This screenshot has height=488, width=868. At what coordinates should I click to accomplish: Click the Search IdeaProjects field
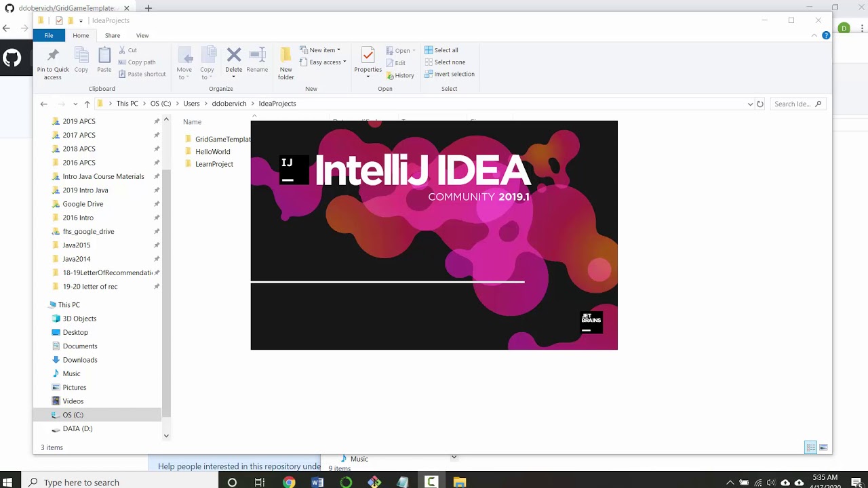coord(797,104)
